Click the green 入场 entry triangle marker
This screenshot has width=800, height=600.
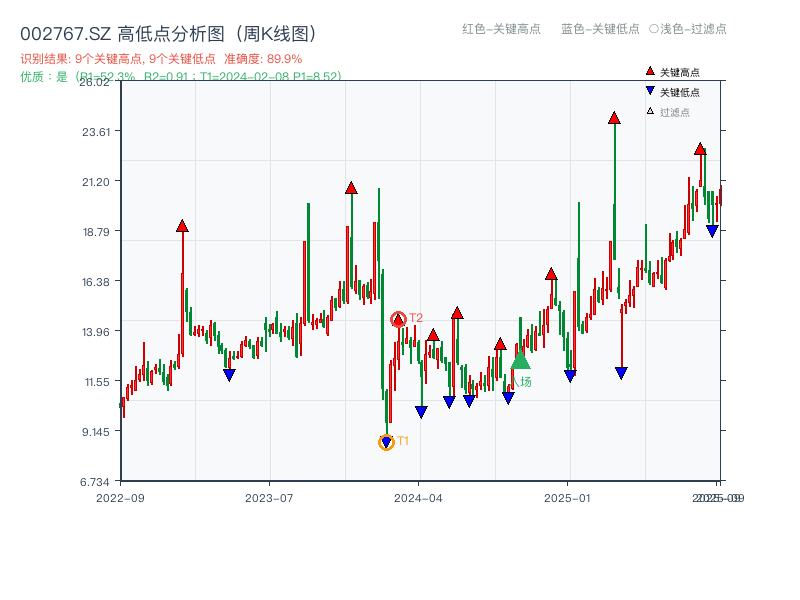pos(521,361)
